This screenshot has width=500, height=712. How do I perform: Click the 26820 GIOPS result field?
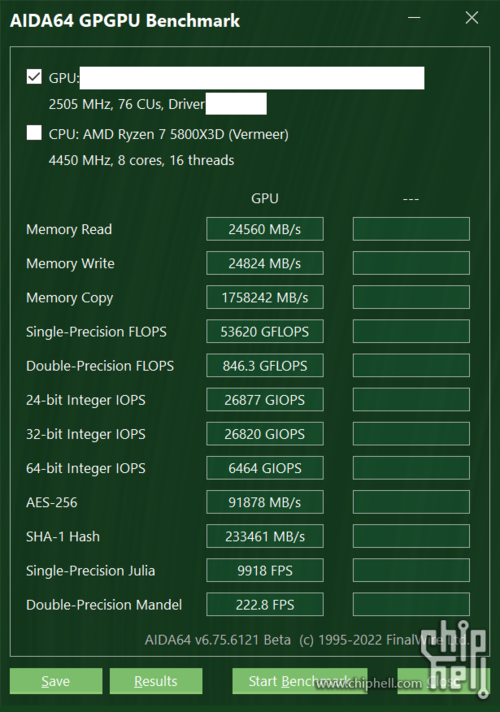pos(265,434)
